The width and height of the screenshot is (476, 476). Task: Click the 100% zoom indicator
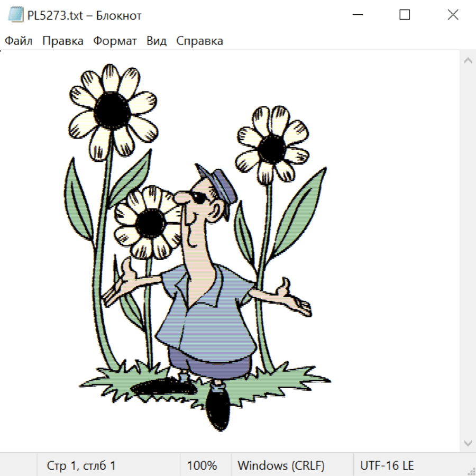[x=202, y=466]
